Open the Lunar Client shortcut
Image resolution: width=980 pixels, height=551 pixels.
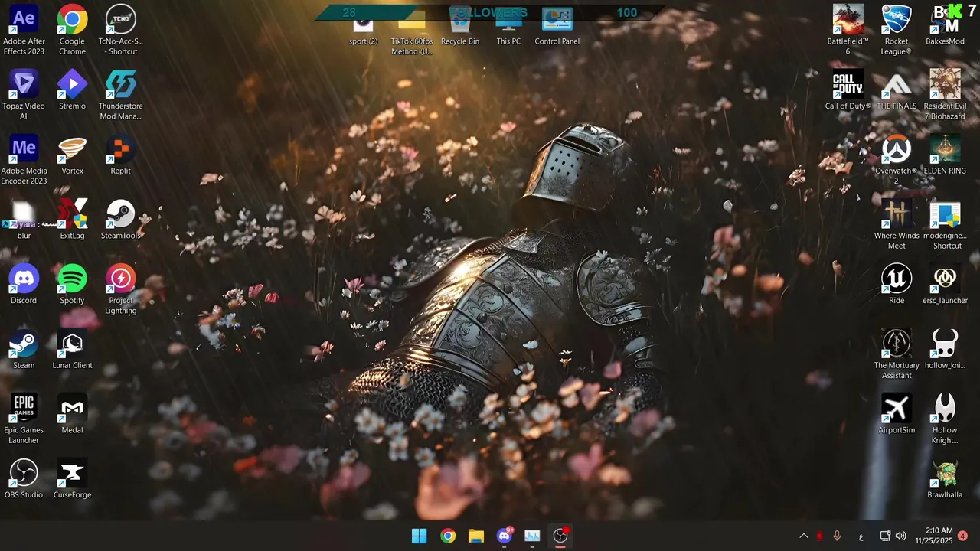click(72, 350)
